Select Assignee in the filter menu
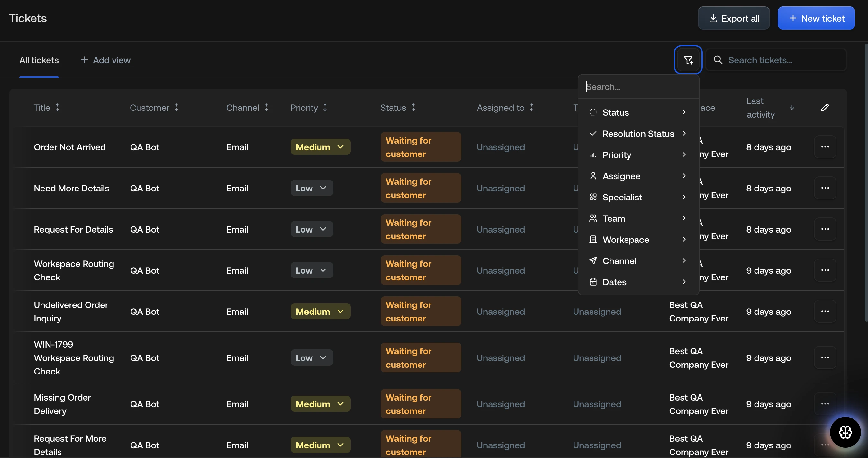Screen dimensions: 868x458 [638, 176]
